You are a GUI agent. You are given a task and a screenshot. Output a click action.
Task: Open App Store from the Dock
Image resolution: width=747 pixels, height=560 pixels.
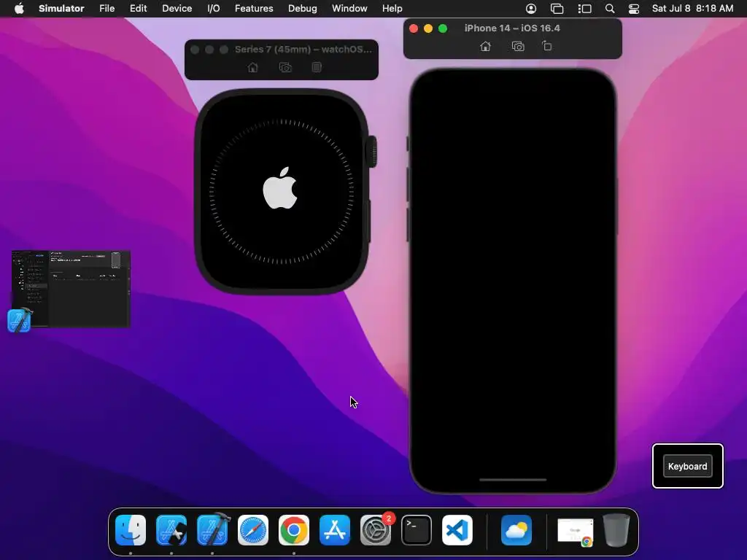335,529
